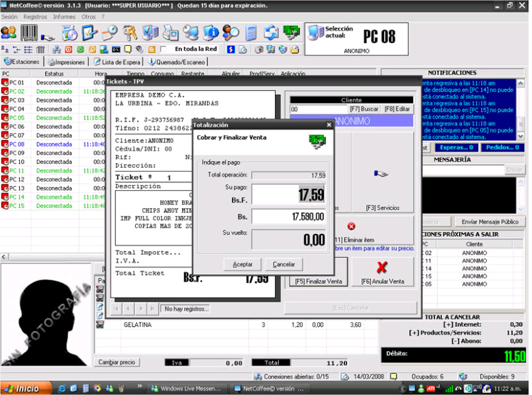This screenshot has height=395, width=532.
Task: Open the printer toolbar icon
Action: click(x=171, y=33)
